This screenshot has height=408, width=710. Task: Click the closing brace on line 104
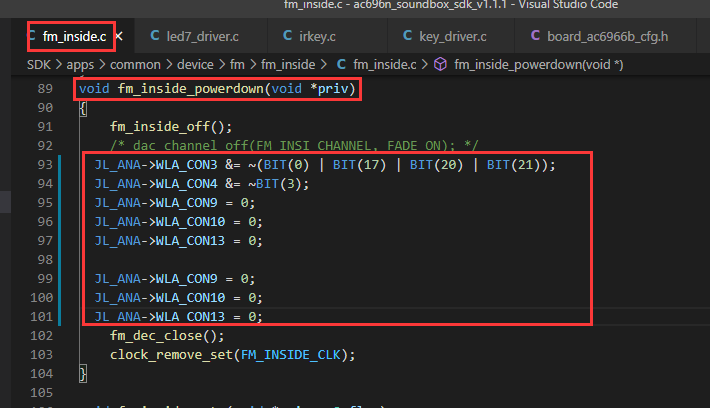click(x=83, y=374)
